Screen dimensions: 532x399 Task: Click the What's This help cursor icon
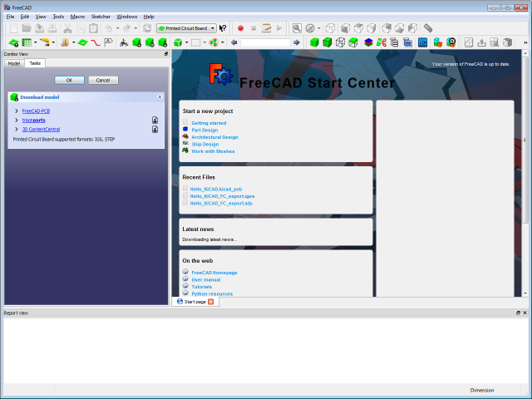coord(223,28)
